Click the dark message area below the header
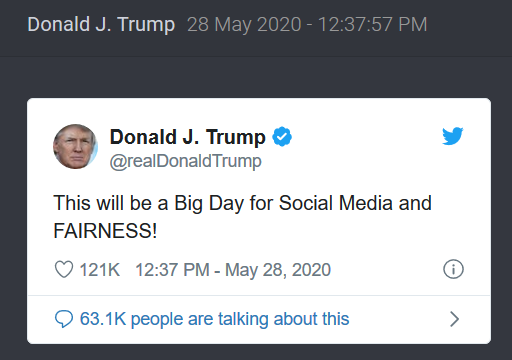 pos(256,77)
